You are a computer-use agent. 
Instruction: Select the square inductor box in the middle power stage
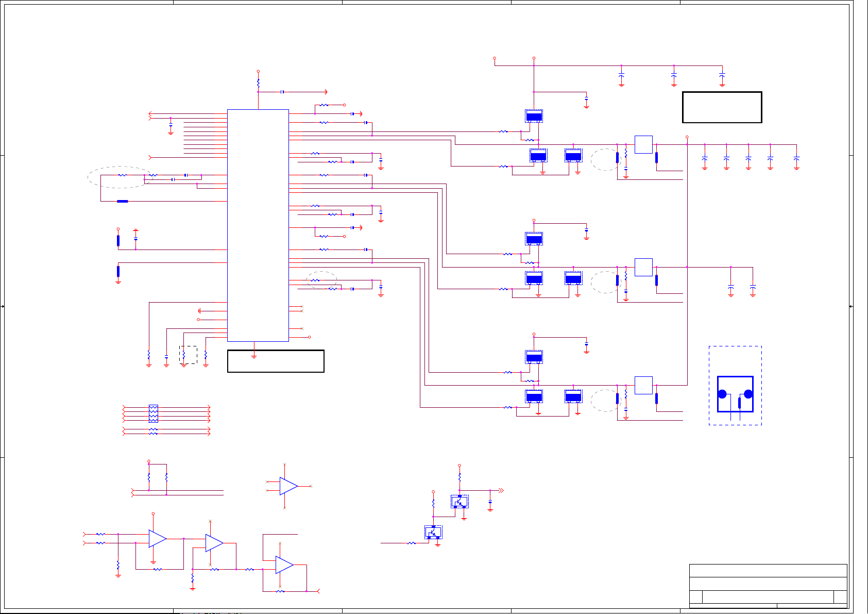click(x=644, y=267)
